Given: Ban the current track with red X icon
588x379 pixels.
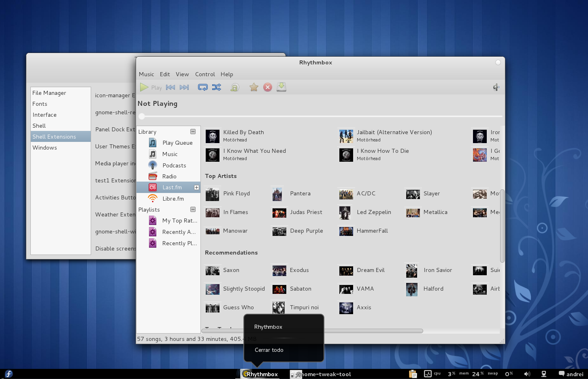Looking at the screenshot, I should (x=268, y=87).
